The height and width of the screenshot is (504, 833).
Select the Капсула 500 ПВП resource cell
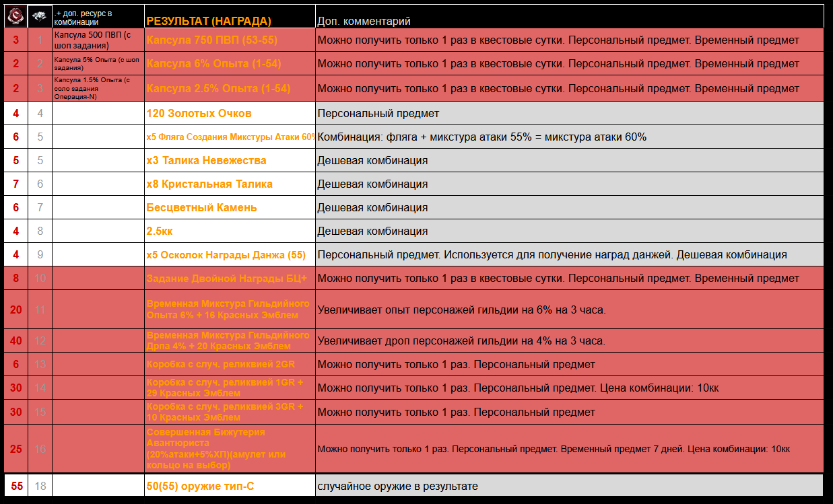click(98, 40)
